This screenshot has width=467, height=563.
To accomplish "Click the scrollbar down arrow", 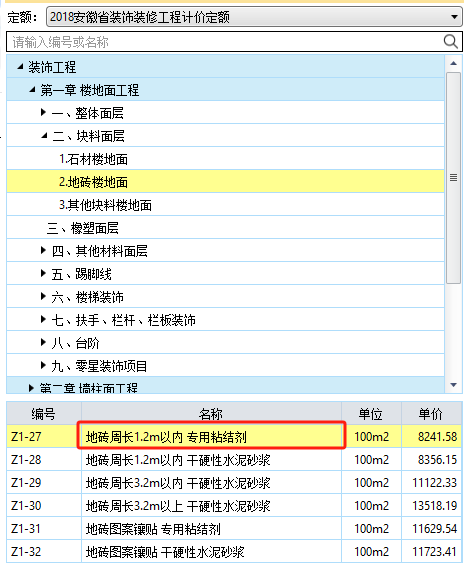I will tap(453, 385).
